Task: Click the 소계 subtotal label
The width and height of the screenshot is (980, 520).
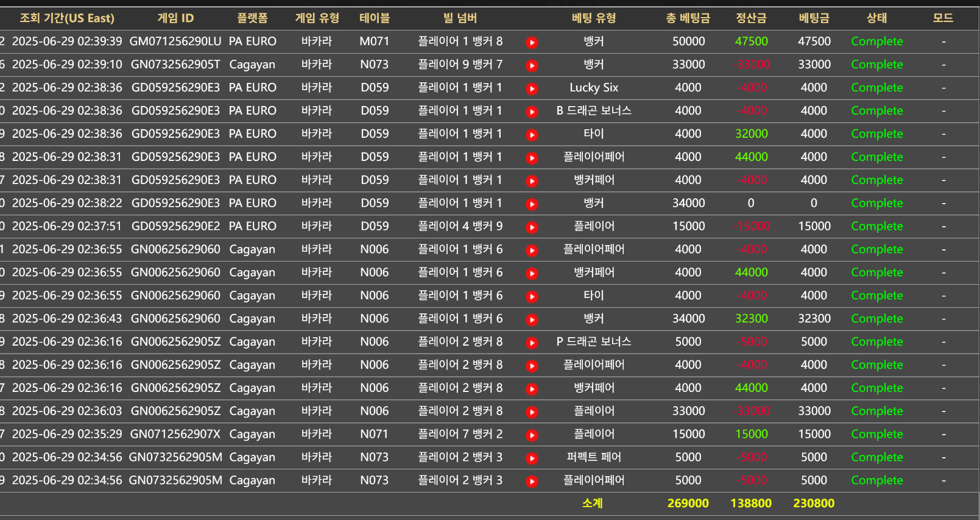Action: coord(592,504)
